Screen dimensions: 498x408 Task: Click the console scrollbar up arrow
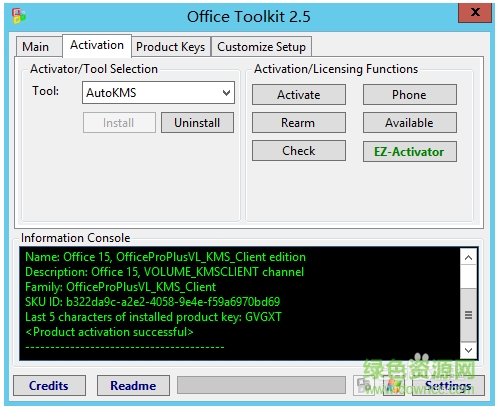(468, 257)
